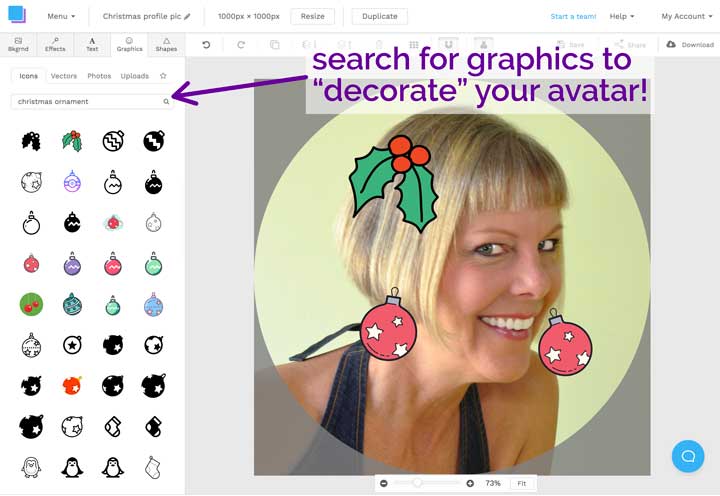The image size is (720, 496).
Task: Select the red ornament beside the chin
Action: point(565,342)
